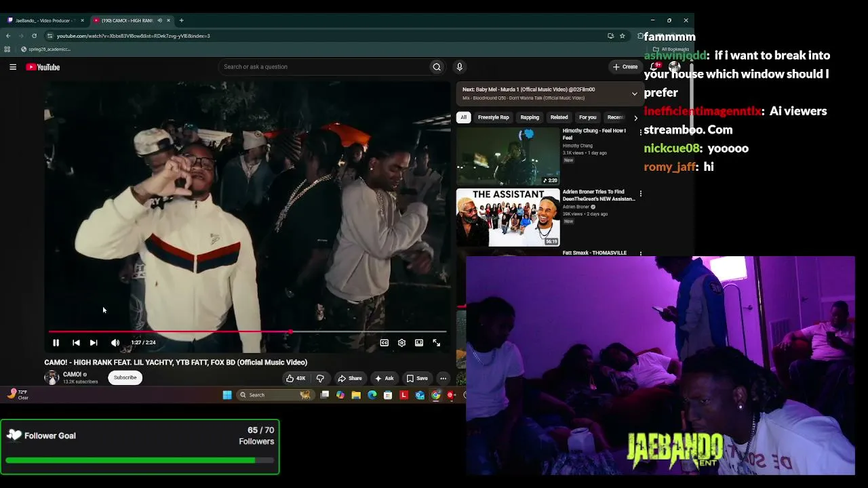Open the player settings gear
Image resolution: width=868 pixels, height=488 pixels.
401,343
